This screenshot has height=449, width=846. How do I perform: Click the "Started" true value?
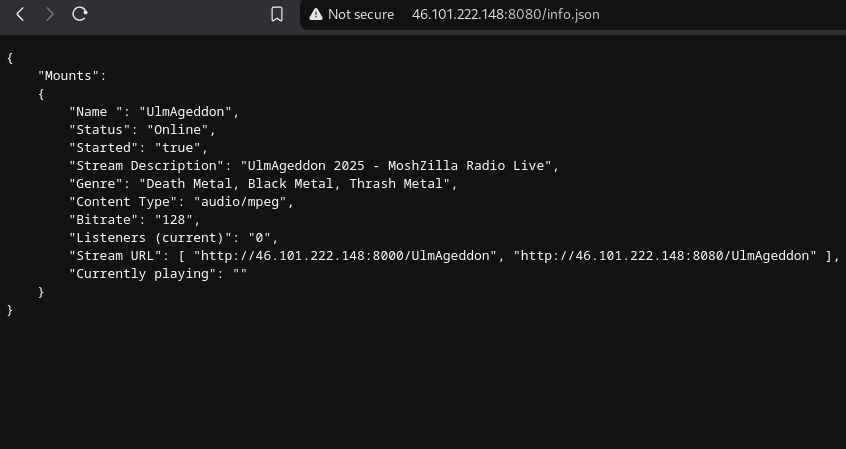click(181, 147)
